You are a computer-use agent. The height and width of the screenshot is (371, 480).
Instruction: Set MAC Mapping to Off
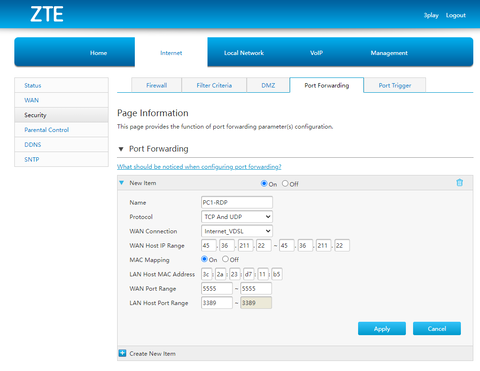pos(225,259)
